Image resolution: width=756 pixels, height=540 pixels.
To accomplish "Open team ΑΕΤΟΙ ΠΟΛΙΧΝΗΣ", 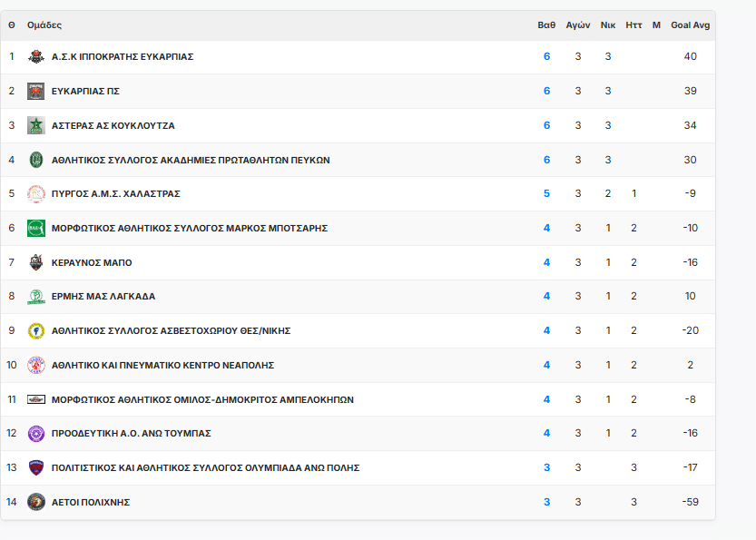I will pyautogui.click(x=91, y=502).
